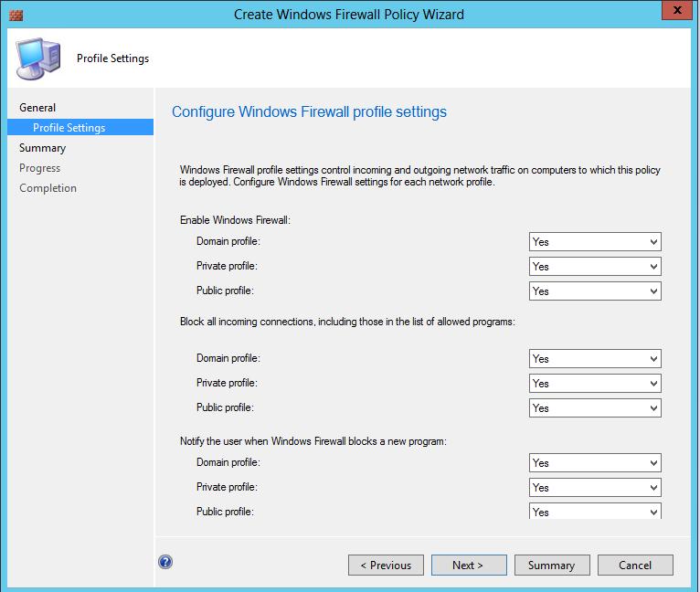The image size is (700, 592).
Task: Open Enable Firewall Domain profile dropdown
Action: pyautogui.click(x=595, y=241)
